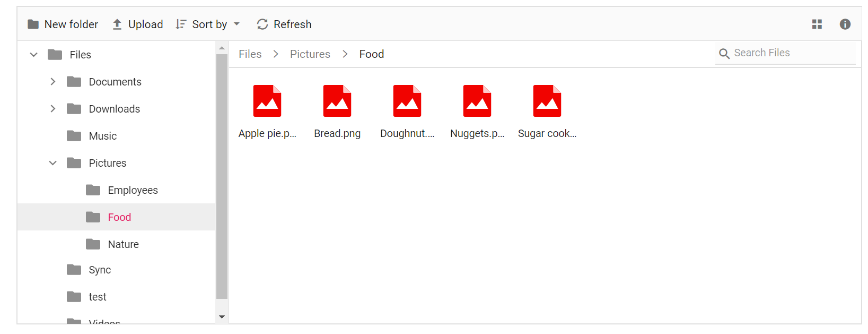The height and width of the screenshot is (334, 868).
Task: Expand the Documents folder chevron
Action: pos(52,81)
